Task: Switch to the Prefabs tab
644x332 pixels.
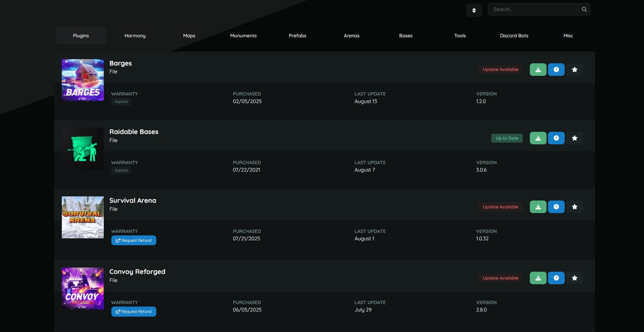Action: point(298,36)
